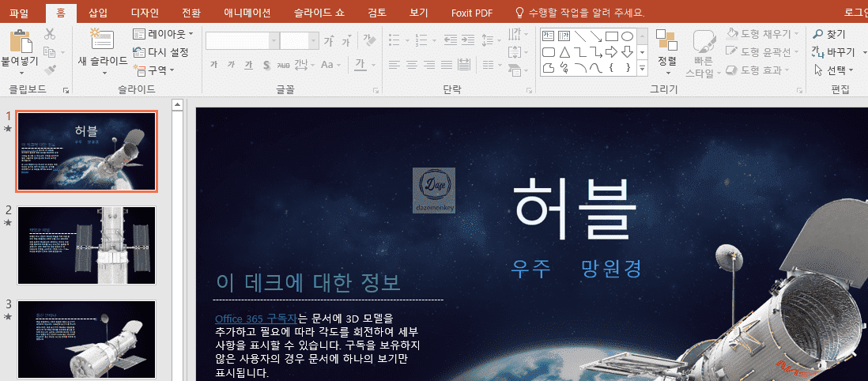This screenshot has height=381, width=868.
Task: Open the 선택 select dropdown
Action: coord(834,70)
